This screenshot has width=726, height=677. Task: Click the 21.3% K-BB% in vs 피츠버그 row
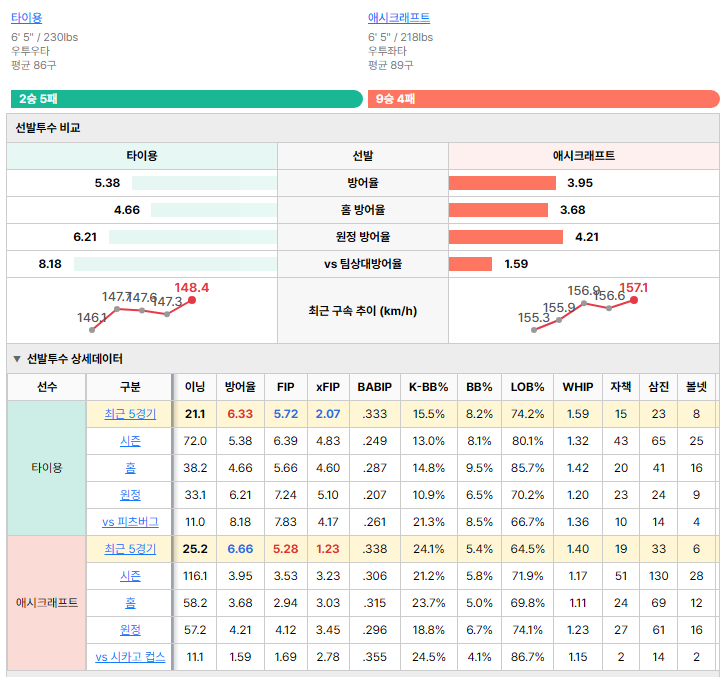[x=429, y=522]
